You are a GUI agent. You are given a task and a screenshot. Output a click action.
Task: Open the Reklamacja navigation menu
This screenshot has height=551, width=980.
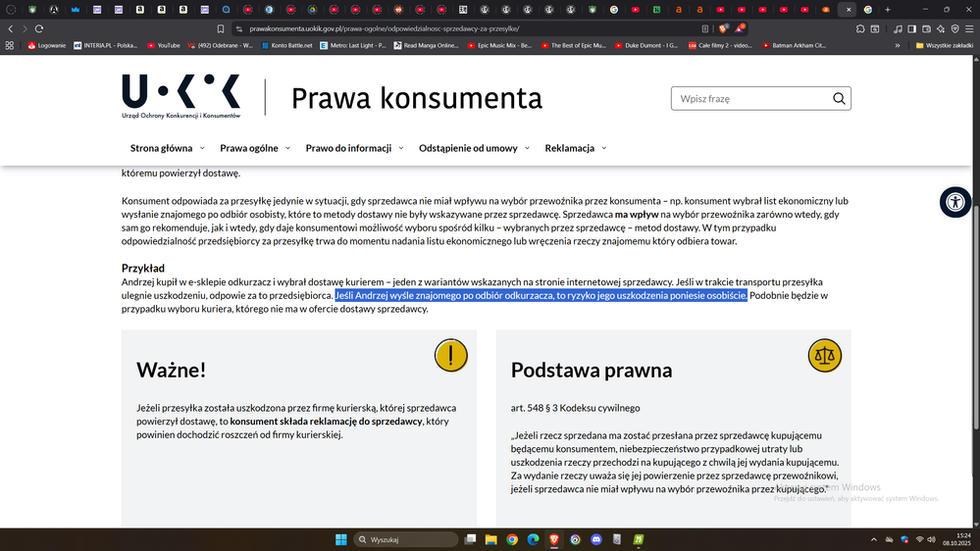click(x=576, y=148)
